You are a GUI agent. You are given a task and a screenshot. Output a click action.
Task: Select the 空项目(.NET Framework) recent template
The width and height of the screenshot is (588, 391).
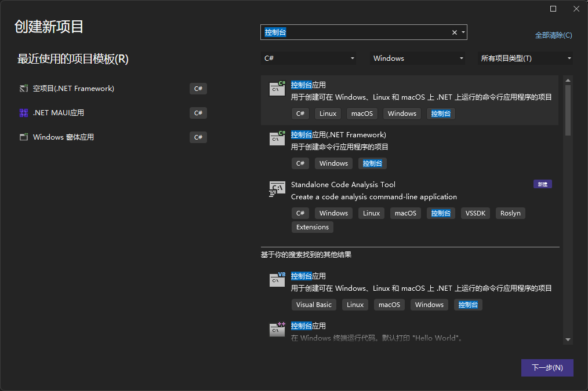click(113, 89)
